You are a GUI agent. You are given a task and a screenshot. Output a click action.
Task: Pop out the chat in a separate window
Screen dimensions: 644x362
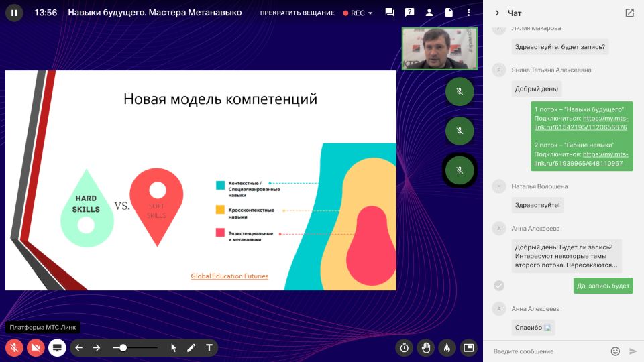[630, 13]
